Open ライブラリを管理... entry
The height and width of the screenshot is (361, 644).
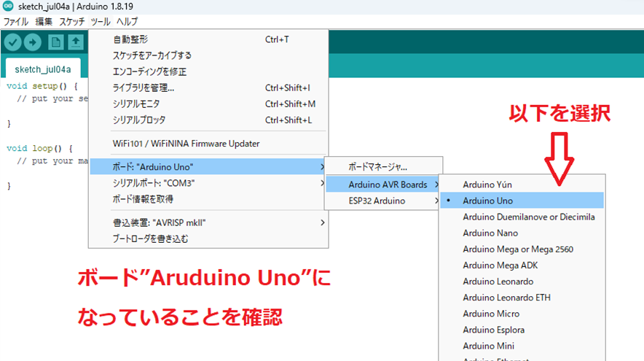pyautogui.click(x=208, y=88)
